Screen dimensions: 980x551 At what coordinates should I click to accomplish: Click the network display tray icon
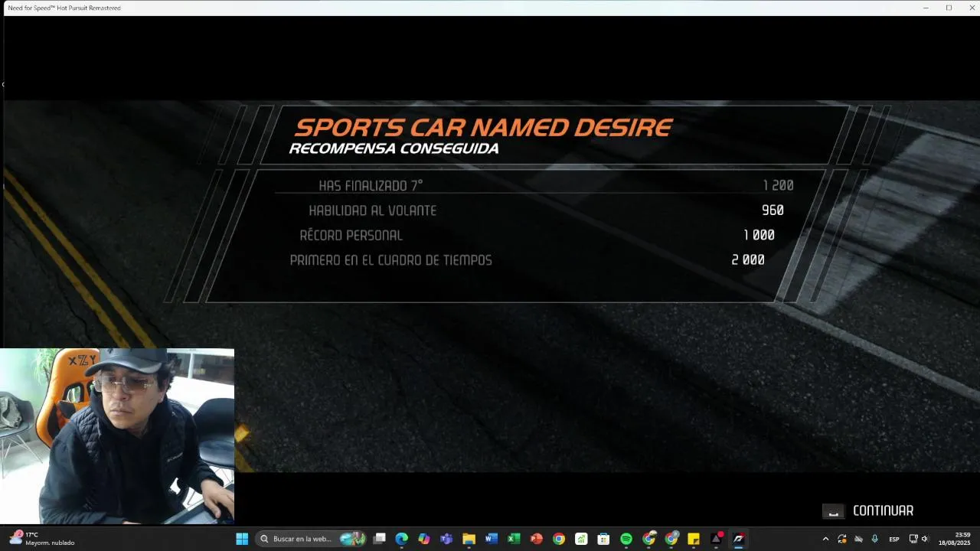click(913, 539)
